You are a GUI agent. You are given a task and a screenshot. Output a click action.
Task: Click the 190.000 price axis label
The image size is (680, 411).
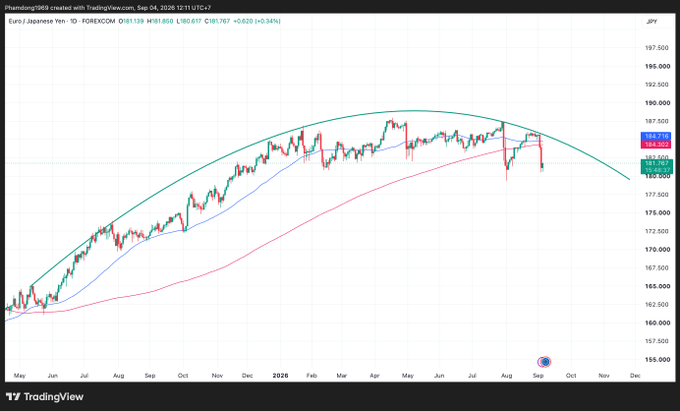(657, 103)
